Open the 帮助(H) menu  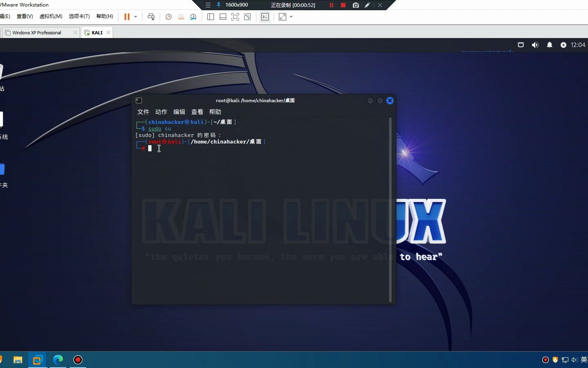[x=105, y=16]
